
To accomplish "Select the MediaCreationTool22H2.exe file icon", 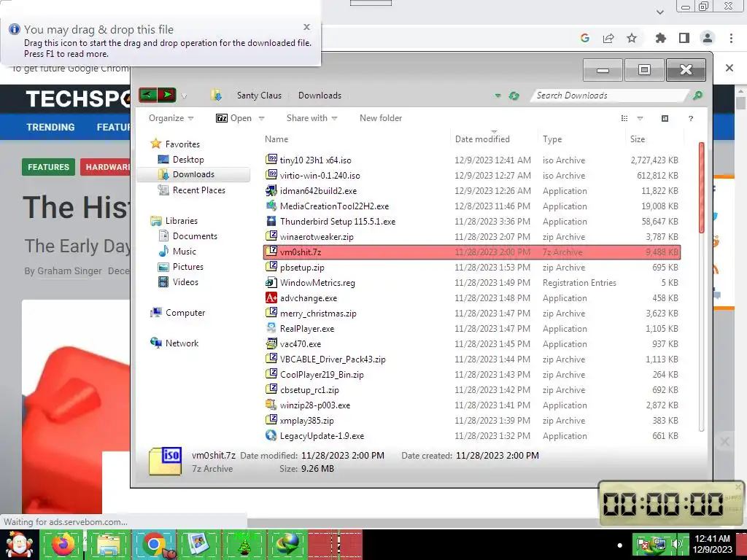I will click(x=271, y=206).
